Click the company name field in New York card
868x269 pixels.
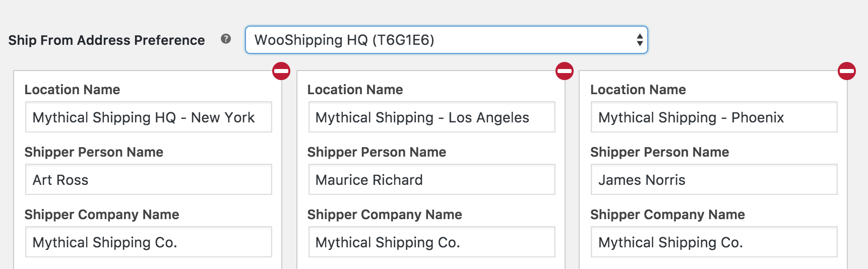[x=149, y=242]
